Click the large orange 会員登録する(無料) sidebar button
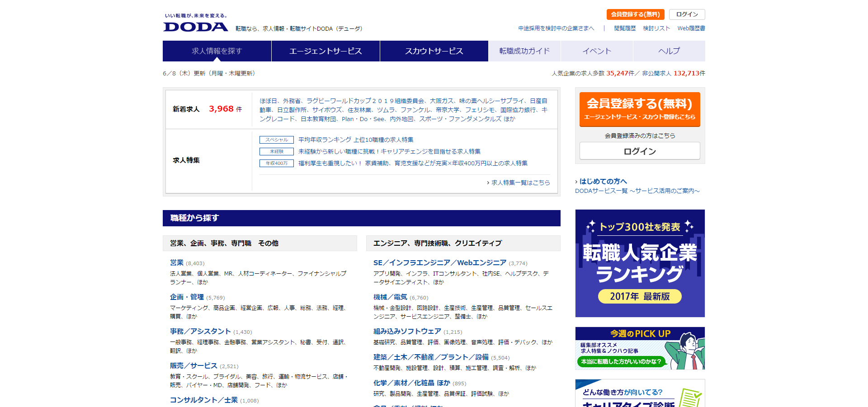Viewport: 868px width, 407px height. [639, 109]
